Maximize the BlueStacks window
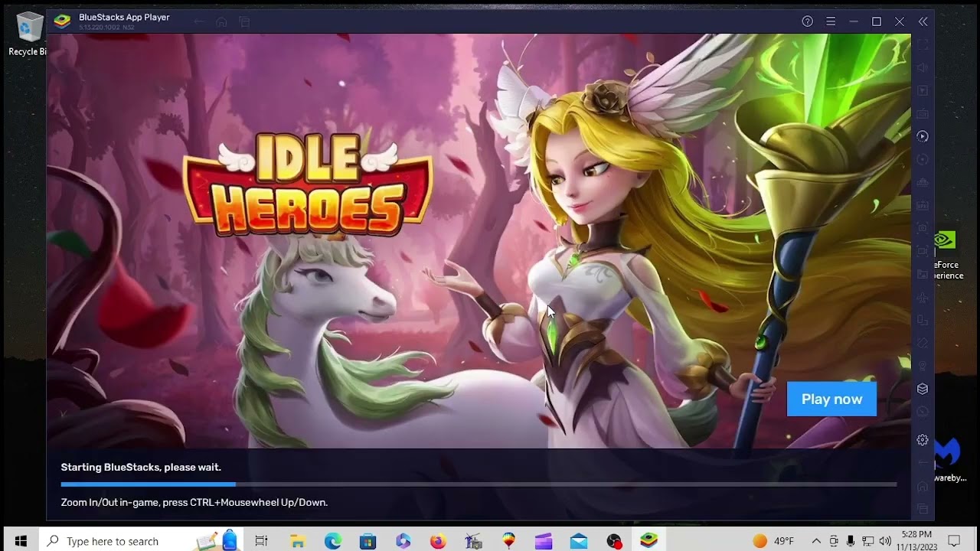Screen dimensions: 980x551 (877, 21)
